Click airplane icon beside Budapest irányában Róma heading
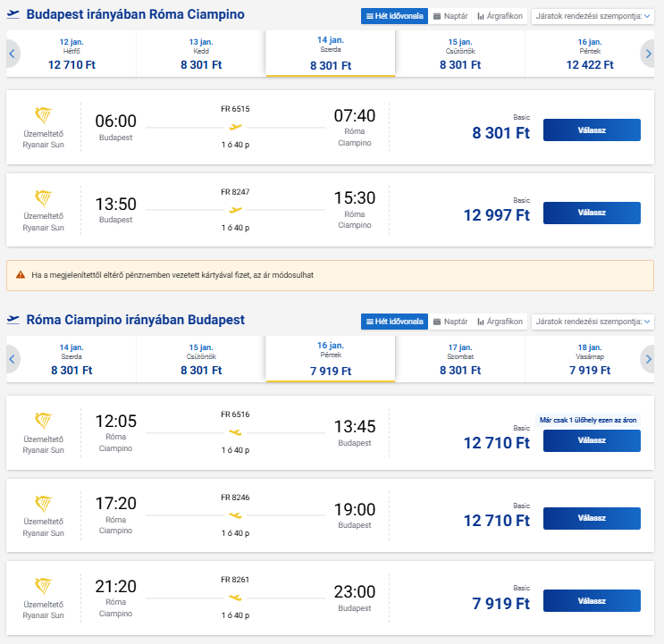 [x=13, y=15]
